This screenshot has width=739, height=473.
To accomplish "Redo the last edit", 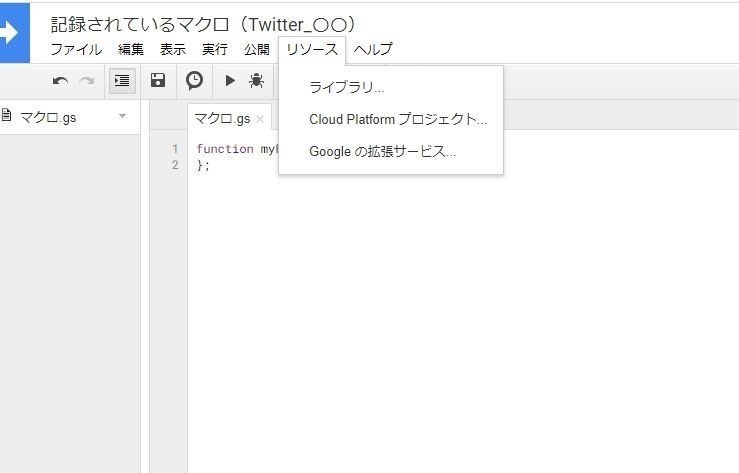I will click(x=87, y=81).
